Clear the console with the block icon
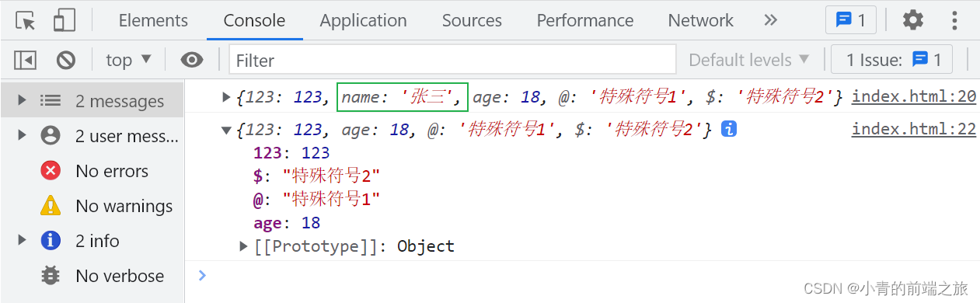The image size is (980, 303). pyautogui.click(x=66, y=60)
